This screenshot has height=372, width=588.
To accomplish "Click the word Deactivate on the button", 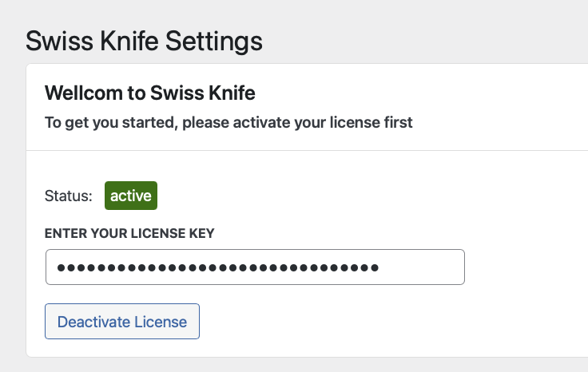I will tap(93, 322).
